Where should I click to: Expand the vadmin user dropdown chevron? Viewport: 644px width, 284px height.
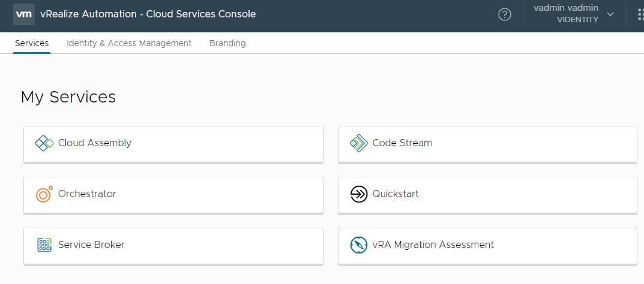(610, 14)
